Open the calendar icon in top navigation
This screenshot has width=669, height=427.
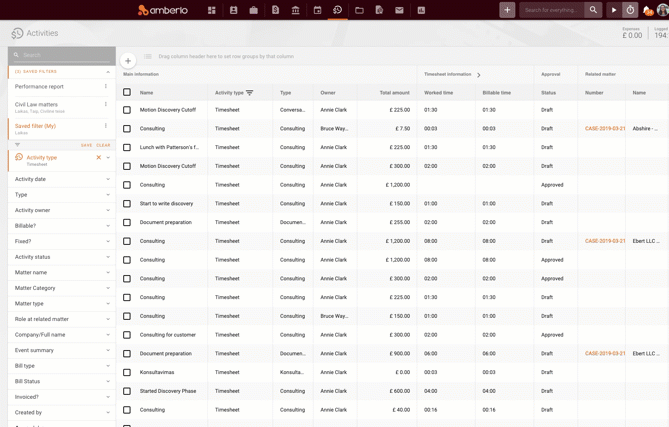coord(317,10)
